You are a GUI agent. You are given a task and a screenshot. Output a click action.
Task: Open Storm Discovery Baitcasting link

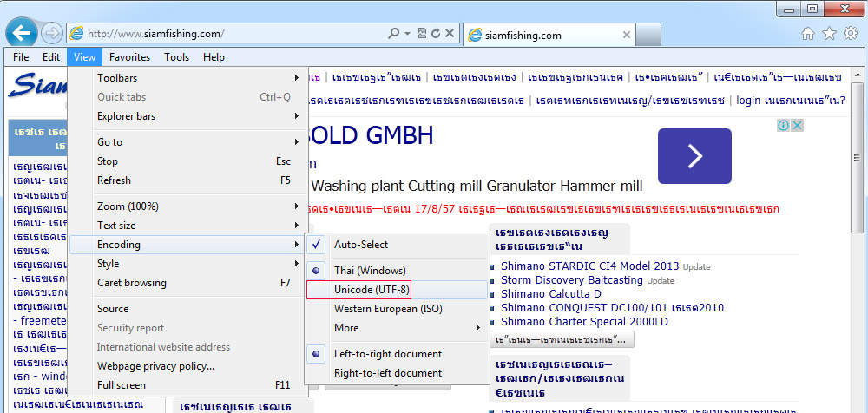coord(572,280)
